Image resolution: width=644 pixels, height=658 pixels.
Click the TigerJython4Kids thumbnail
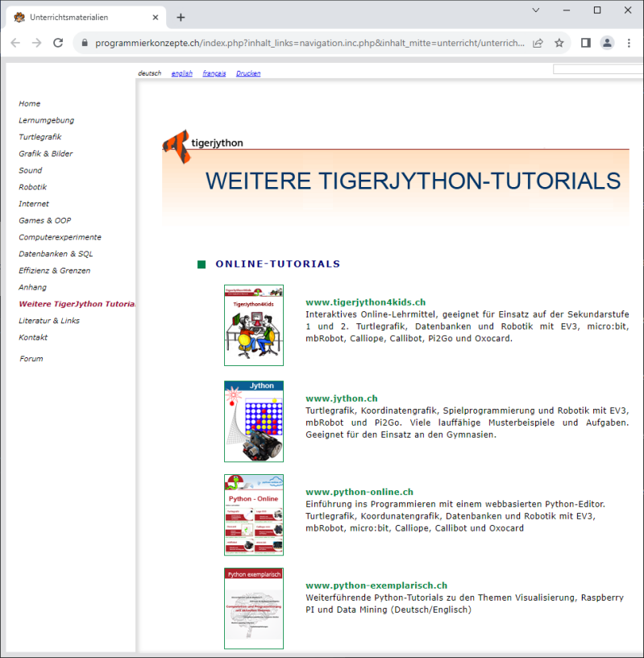(x=254, y=325)
